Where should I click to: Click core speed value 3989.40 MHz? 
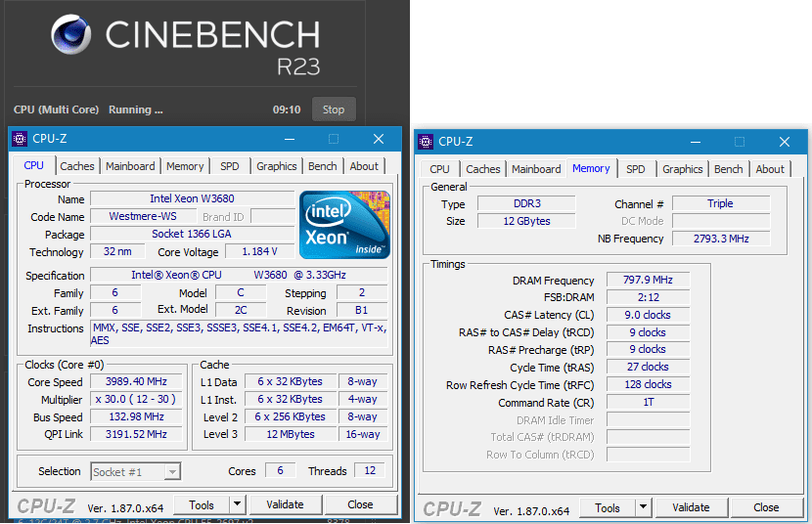pos(136,381)
